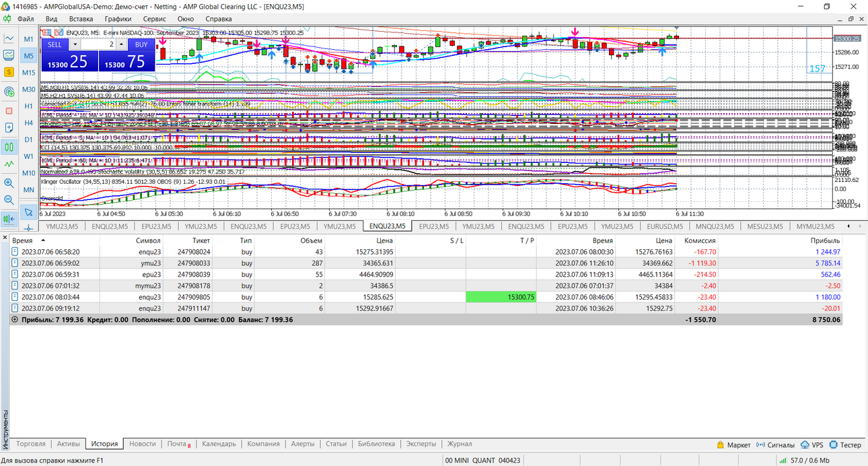Open the chart data window icon

9,55
